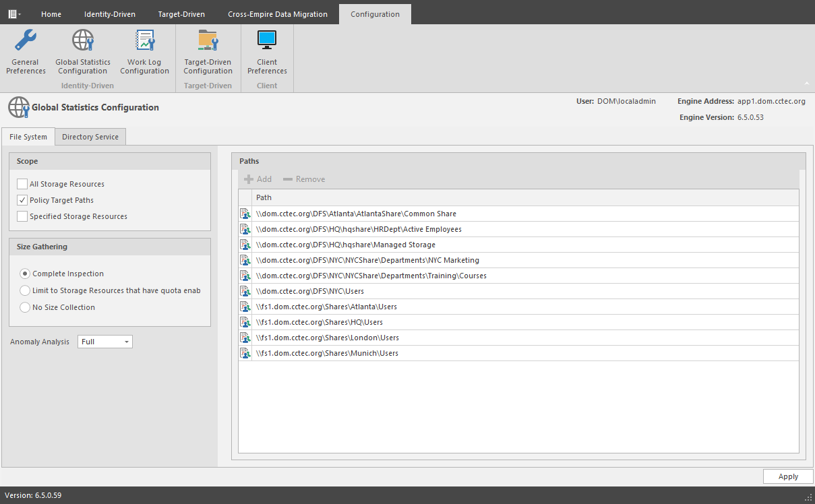Expand the Anomaly Analysis dropdown
Viewport: 815px width, 504px height.
click(x=126, y=342)
